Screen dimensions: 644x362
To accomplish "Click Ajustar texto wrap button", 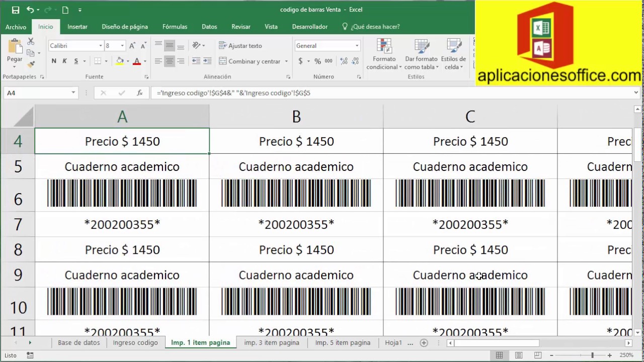I will point(240,46).
